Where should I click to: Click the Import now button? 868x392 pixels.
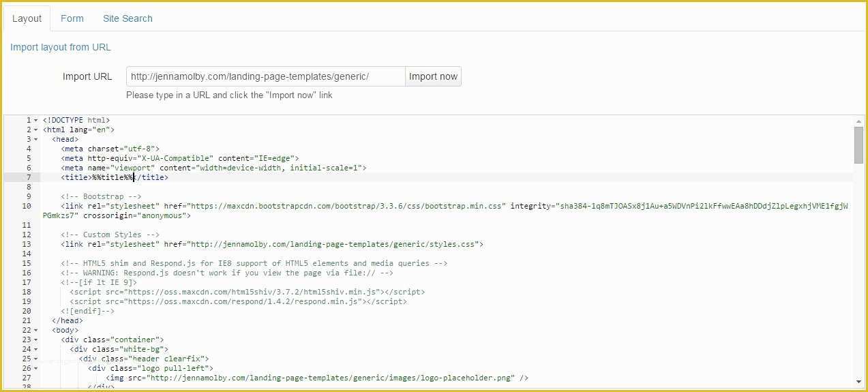click(x=433, y=76)
